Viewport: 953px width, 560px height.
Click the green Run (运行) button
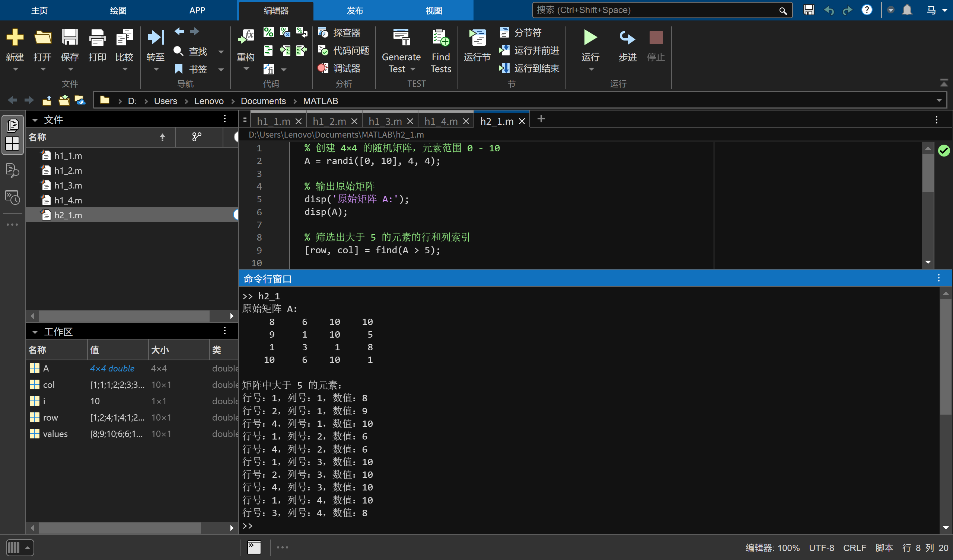coord(590,38)
